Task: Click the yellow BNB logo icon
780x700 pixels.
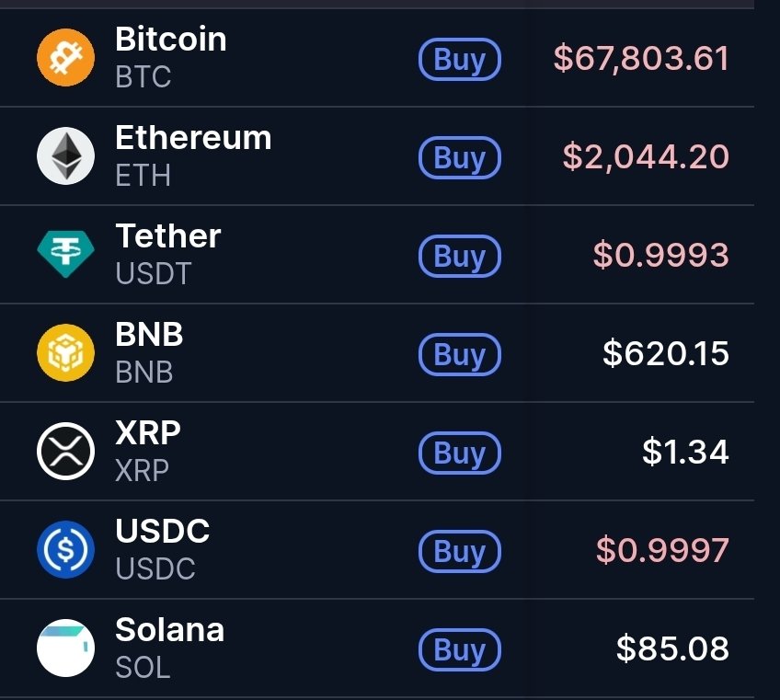Action: (x=65, y=353)
